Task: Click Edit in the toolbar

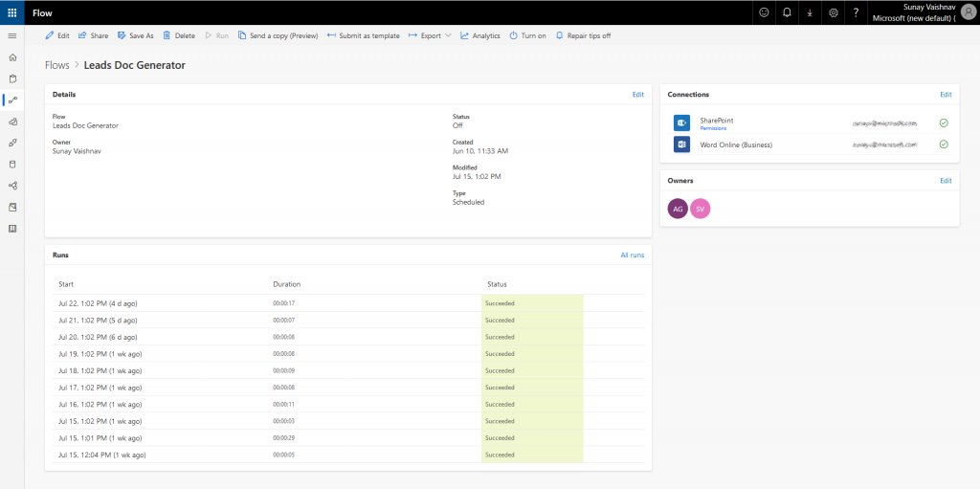Action: [x=57, y=35]
